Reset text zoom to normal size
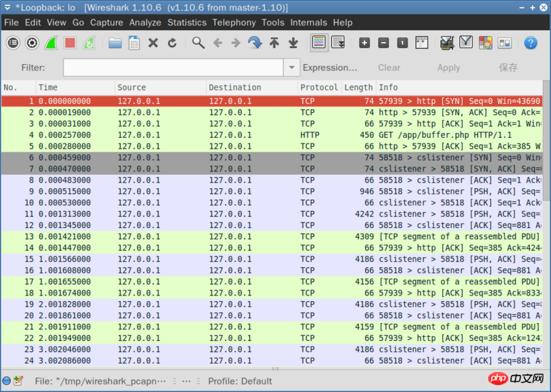Viewport: 551px width, 392px height. [x=402, y=43]
